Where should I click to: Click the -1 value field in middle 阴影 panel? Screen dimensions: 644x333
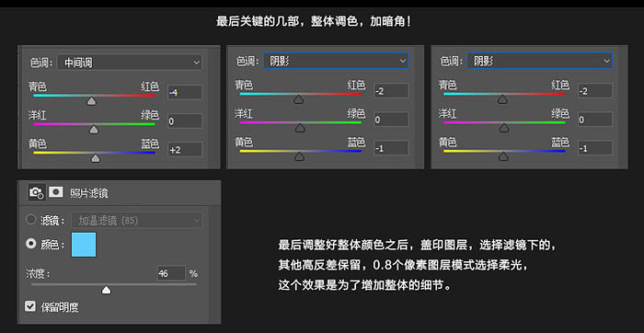391,148
